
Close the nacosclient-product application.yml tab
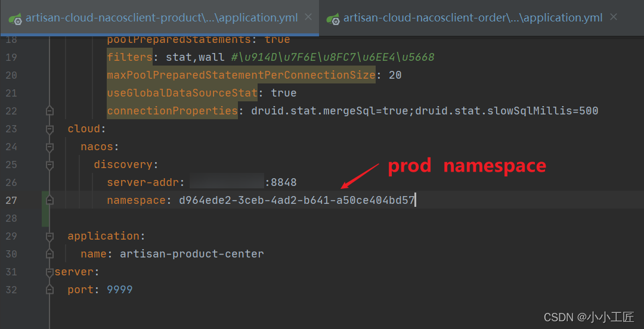[x=308, y=17]
